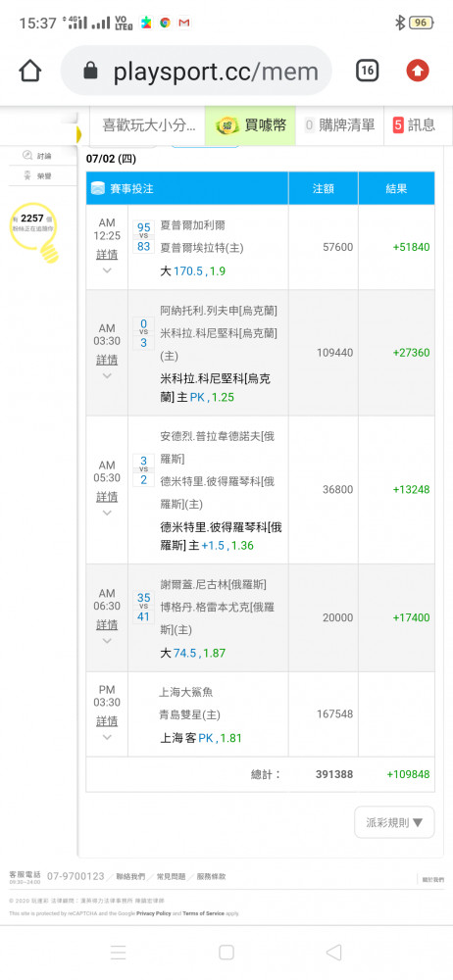The width and height of the screenshot is (453, 980).
Task: Open 詳情 link for PM 03:30 game
Action: [107, 720]
